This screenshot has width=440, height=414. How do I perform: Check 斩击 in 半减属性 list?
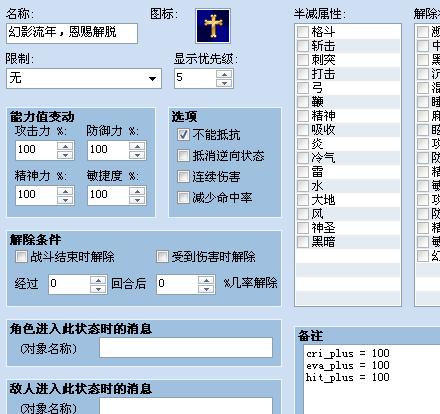coord(303,46)
